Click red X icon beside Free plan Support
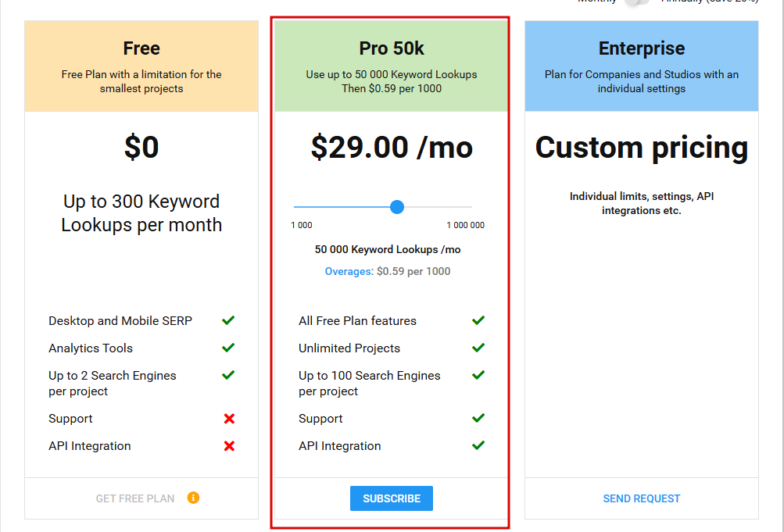Screen dimensions: 784x532 (x=229, y=419)
